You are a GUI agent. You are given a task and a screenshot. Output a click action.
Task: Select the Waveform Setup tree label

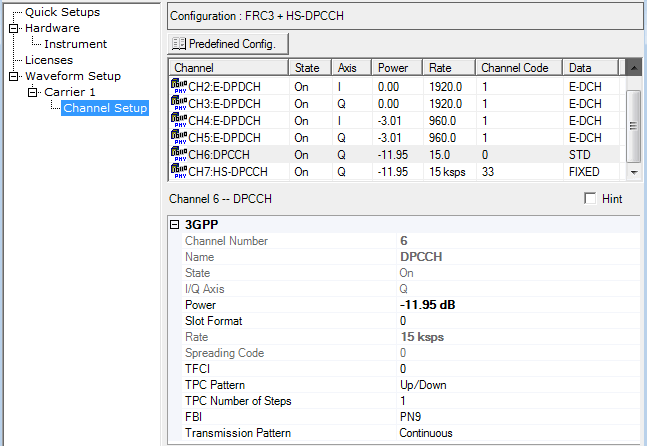(73, 76)
